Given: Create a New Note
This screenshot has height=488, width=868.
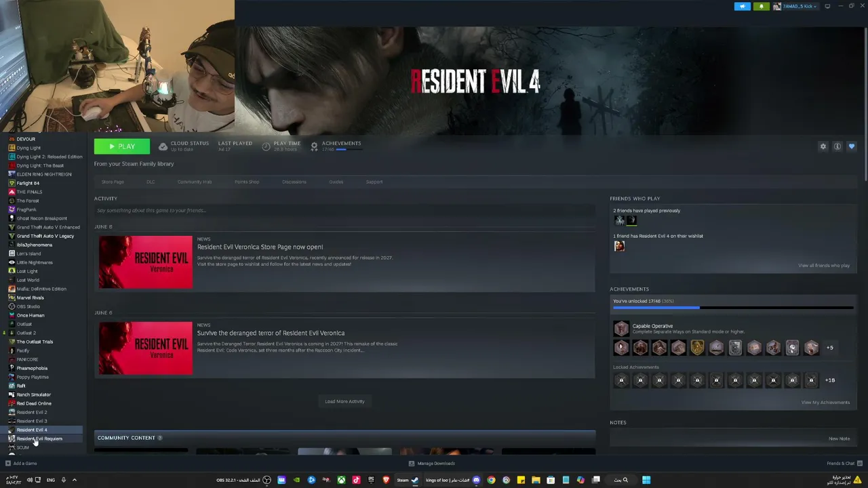Looking at the screenshot, I should click(839, 439).
